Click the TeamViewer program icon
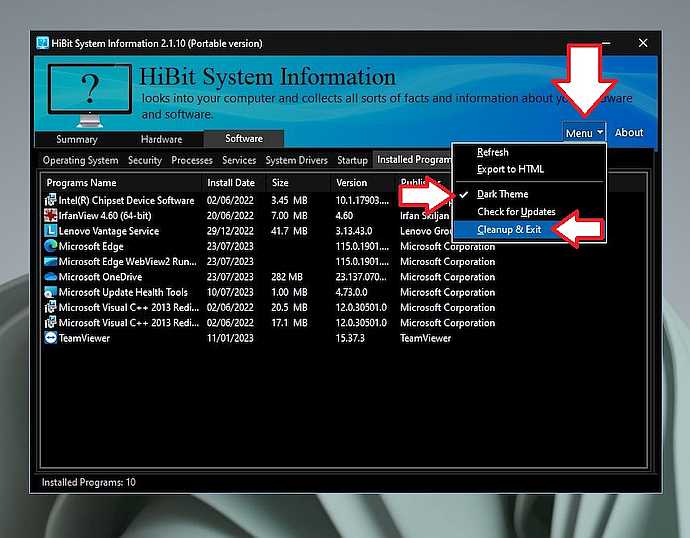 click(x=50, y=338)
